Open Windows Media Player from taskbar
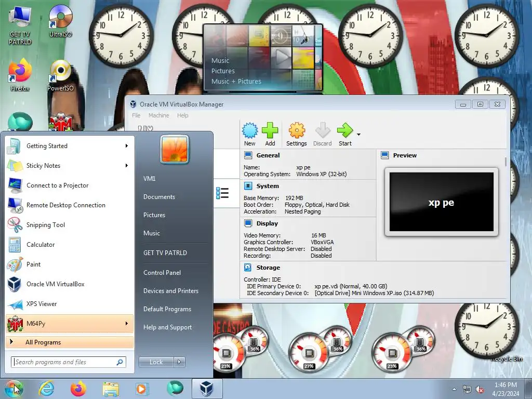532x399 pixels. click(x=142, y=389)
